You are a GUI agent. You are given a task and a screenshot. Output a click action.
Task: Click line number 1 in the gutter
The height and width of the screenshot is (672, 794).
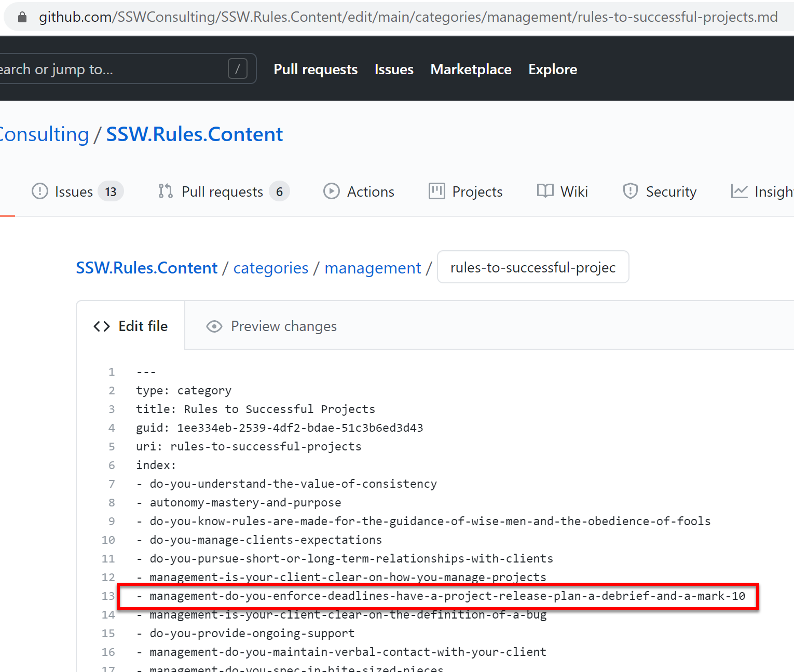[x=112, y=372]
